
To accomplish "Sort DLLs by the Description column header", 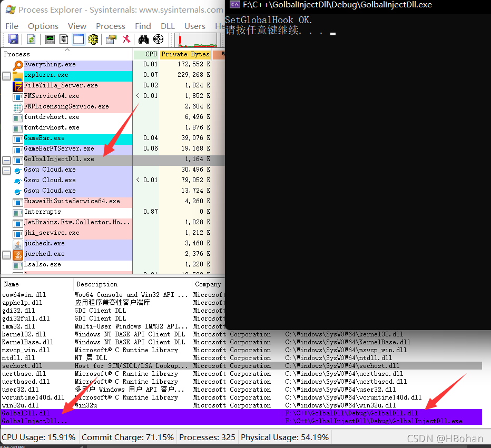I will [132, 284].
